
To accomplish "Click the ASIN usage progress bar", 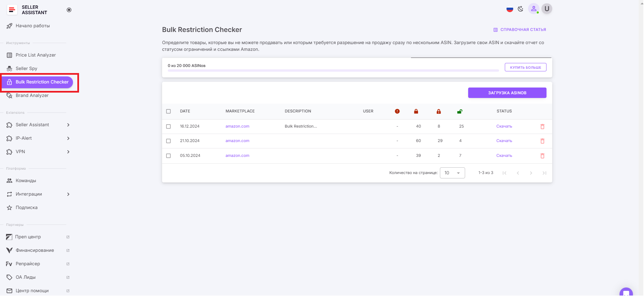I will pos(333,70).
